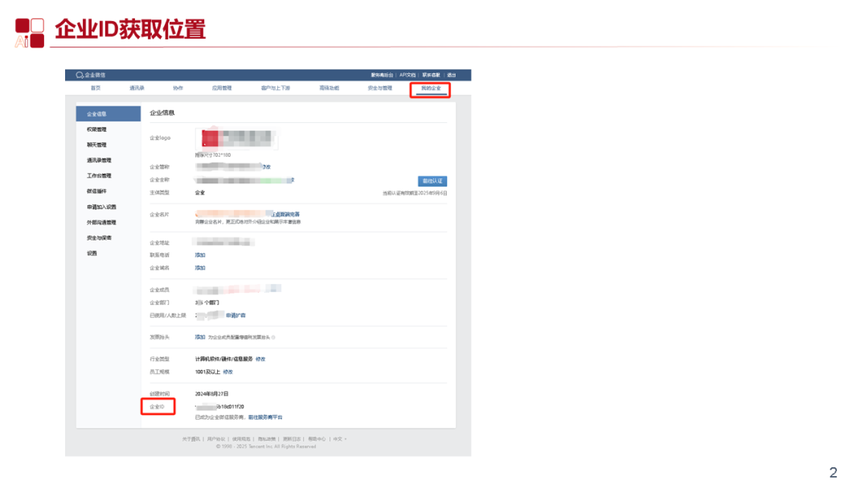Open the 前往服务商平台 link

[265, 417]
